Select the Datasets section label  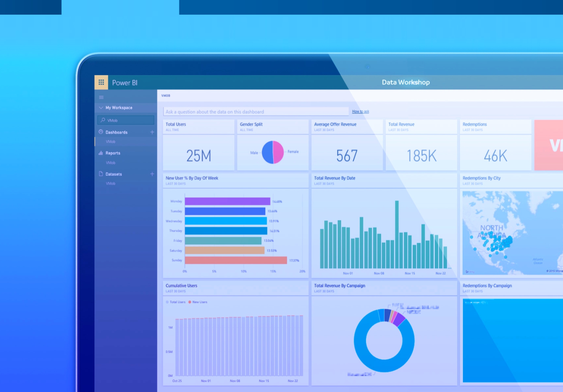114,174
